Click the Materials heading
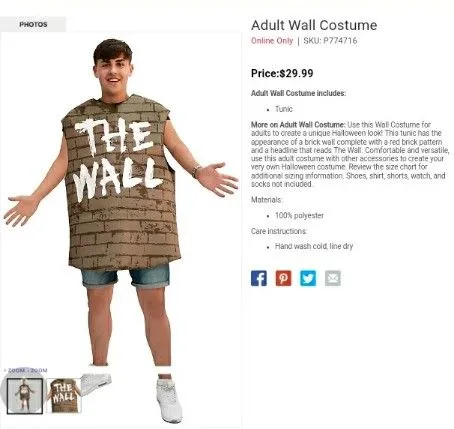Screen dimensions: 454x429 point(266,200)
